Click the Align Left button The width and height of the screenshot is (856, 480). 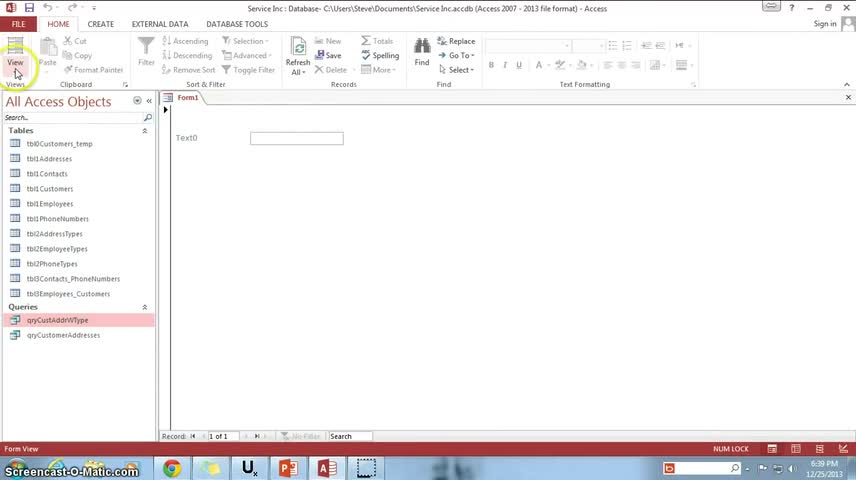click(x=608, y=65)
